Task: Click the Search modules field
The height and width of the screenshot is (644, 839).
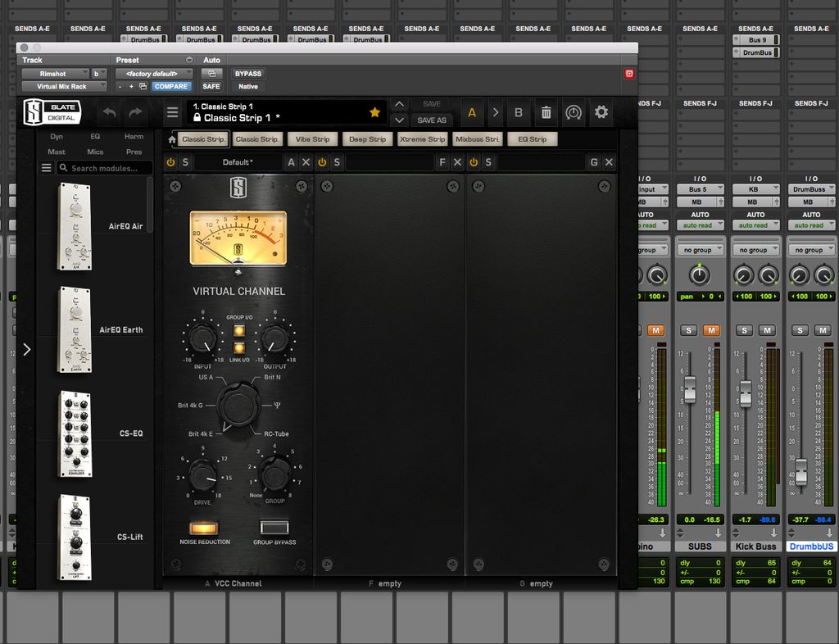Action: click(x=105, y=168)
